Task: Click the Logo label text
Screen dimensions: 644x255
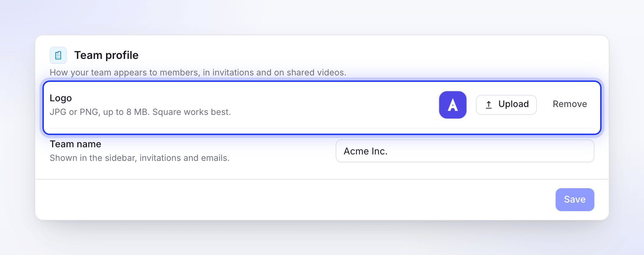Action: click(x=61, y=98)
